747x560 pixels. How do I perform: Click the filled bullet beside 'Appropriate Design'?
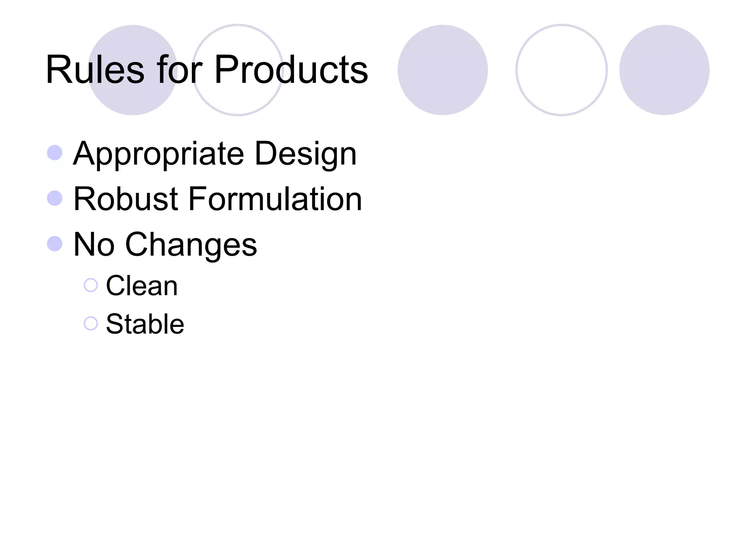[55, 153]
